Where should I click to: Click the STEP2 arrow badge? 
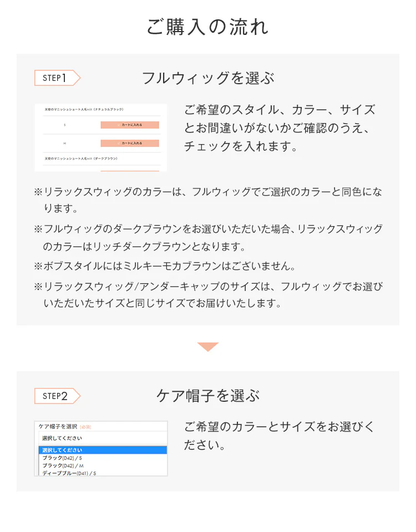pyautogui.click(x=57, y=396)
